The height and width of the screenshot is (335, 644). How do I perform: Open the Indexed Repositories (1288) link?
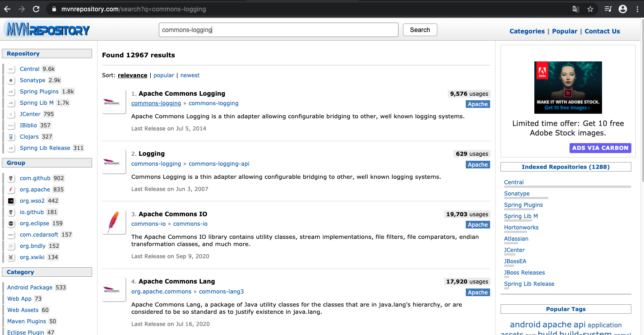tap(565, 167)
